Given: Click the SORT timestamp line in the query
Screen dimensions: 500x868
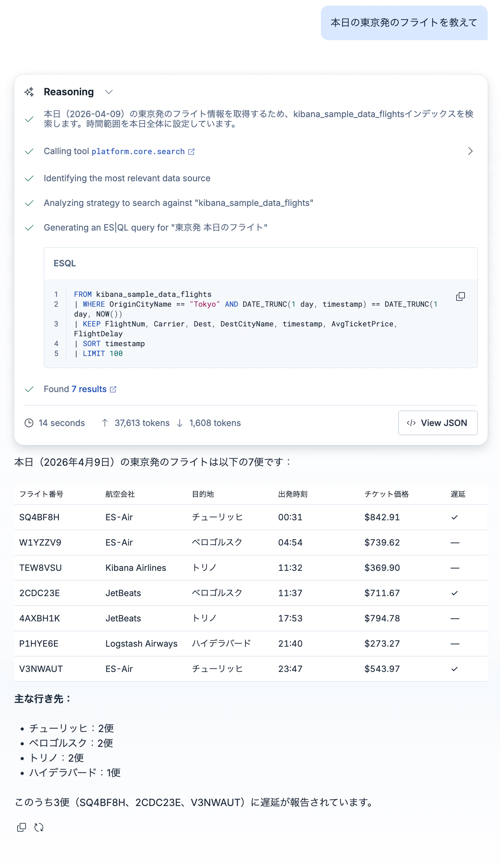Looking at the screenshot, I should [x=109, y=344].
